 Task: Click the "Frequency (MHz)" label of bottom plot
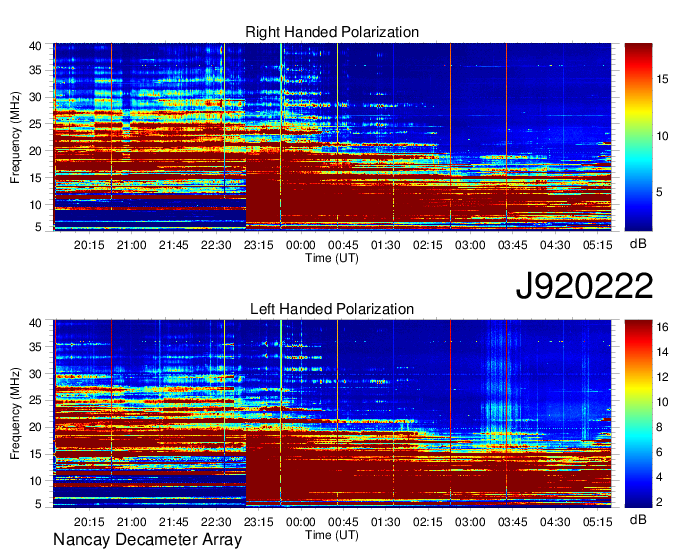click(15, 414)
